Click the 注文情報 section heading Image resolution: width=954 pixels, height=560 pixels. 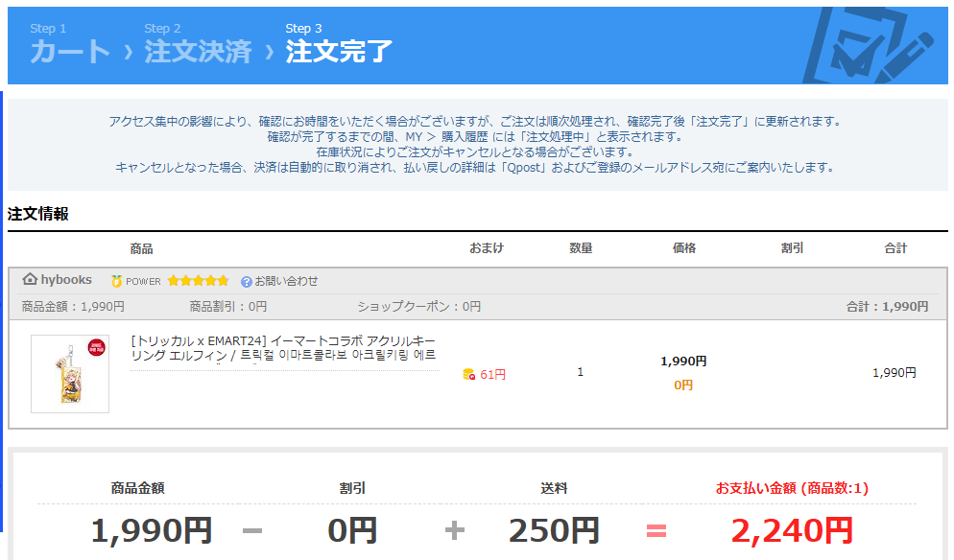pos(38,214)
